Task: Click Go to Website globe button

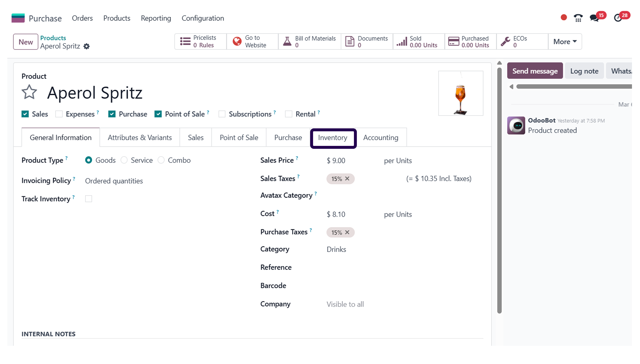Action: 252,42
